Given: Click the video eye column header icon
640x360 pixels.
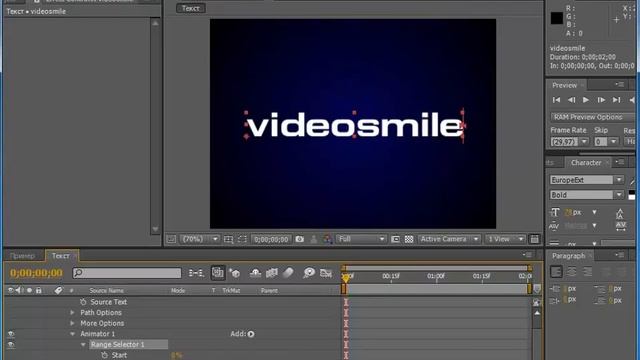Looking at the screenshot, I should 11,290.
